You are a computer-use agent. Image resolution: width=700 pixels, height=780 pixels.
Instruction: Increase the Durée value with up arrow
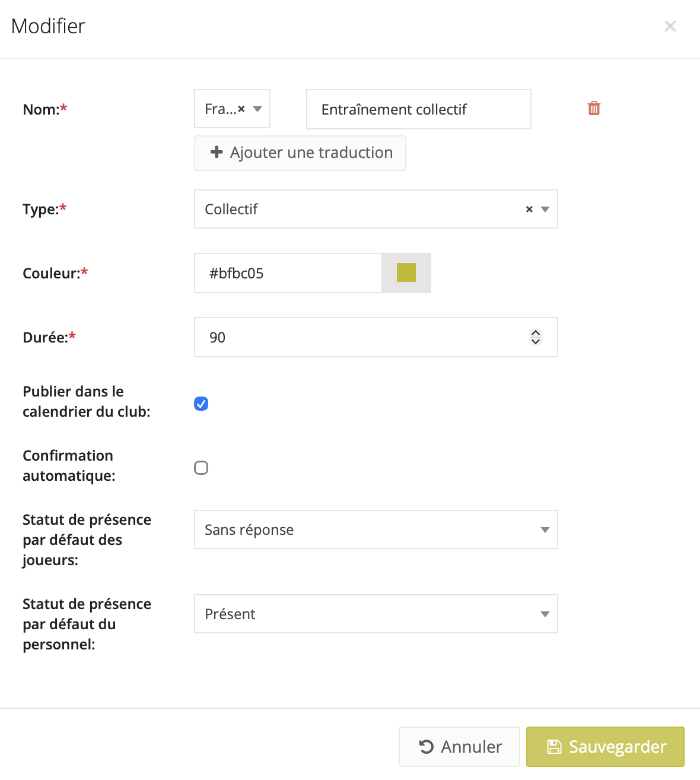pos(536,333)
